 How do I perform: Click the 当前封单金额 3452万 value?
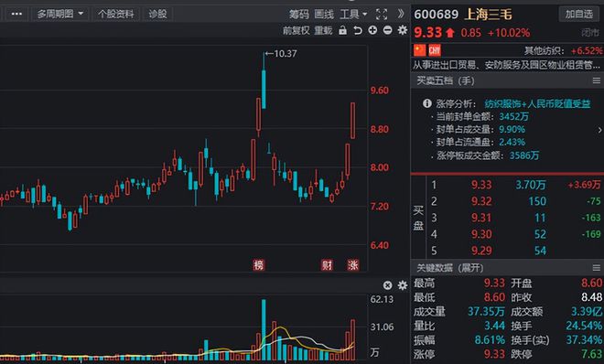coord(514,116)
